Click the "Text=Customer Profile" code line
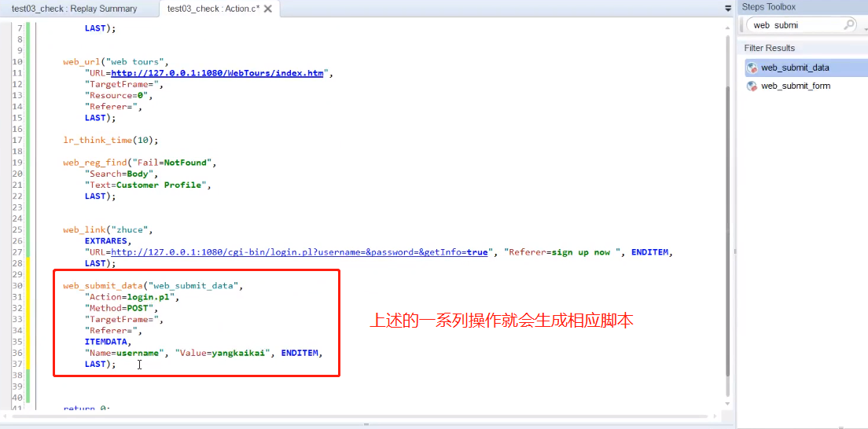The height and width of the screenshot is (429, 868). click(149, 185)
